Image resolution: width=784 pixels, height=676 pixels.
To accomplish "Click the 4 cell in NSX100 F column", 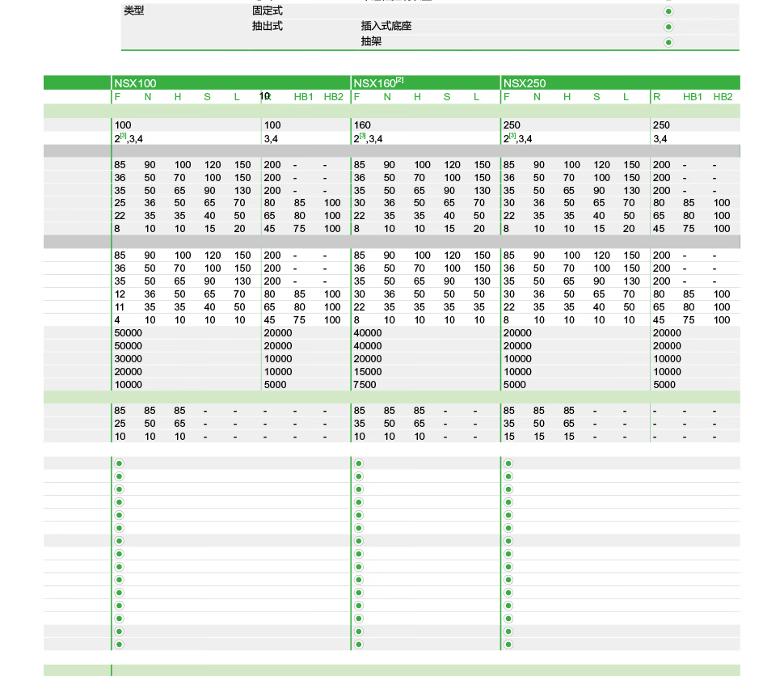I will click(x=117, y=320).
